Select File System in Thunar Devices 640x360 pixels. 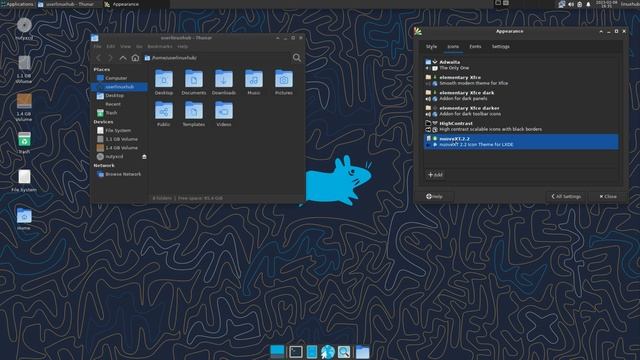point(119,131)
